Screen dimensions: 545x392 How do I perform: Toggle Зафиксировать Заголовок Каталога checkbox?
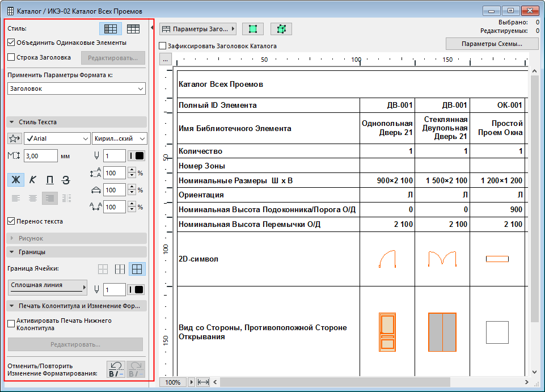(163, 46)
